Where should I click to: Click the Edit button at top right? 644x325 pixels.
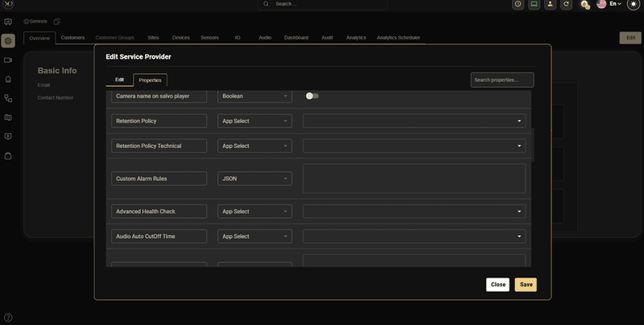click(630, 38)
